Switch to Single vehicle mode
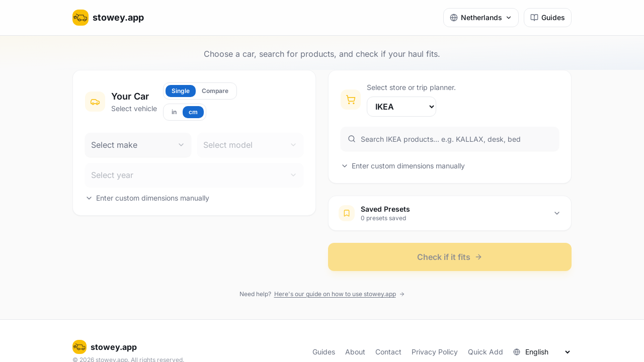 coord(181,91)
